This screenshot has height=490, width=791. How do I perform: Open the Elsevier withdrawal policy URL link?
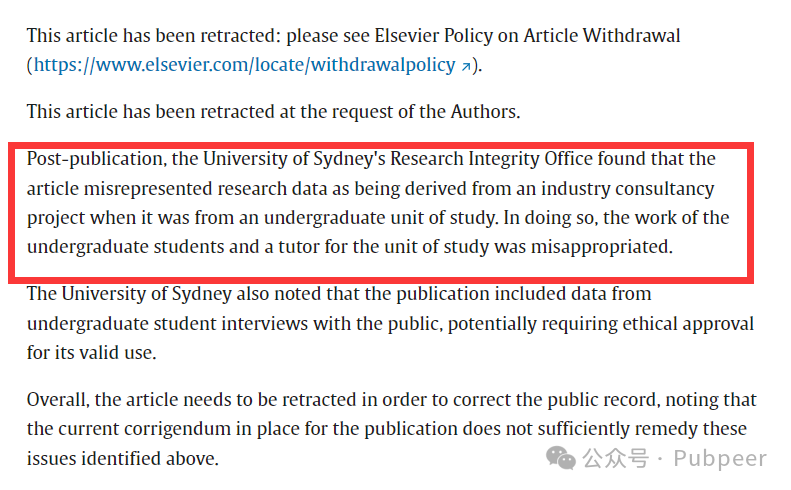[x=245, y=65]
